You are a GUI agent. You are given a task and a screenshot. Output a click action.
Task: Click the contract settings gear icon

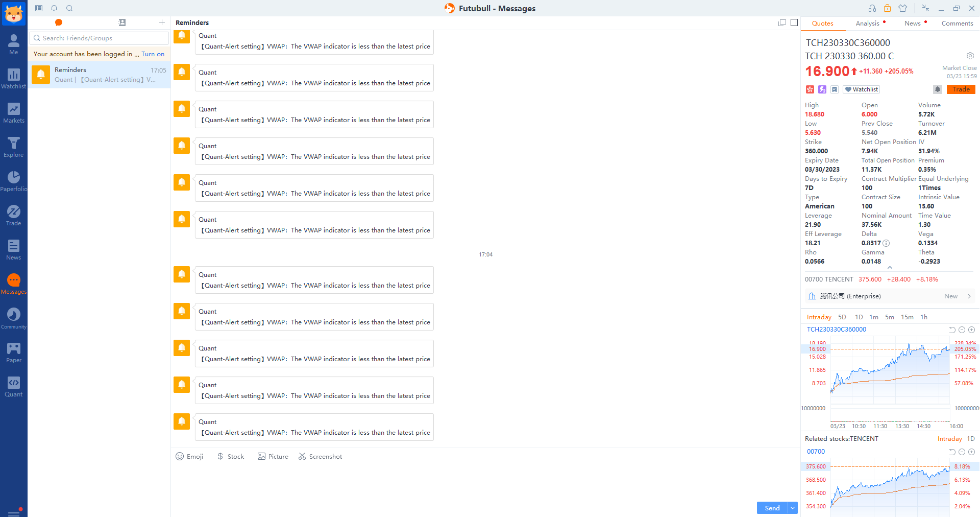pos(970,56)
